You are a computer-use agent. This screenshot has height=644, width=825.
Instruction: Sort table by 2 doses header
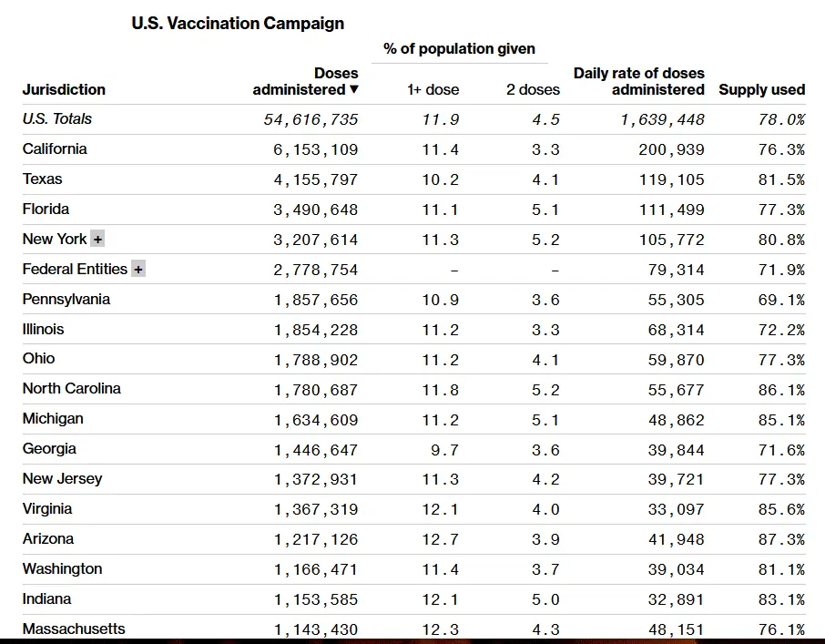pyautogui.click(x=533, y=89)
